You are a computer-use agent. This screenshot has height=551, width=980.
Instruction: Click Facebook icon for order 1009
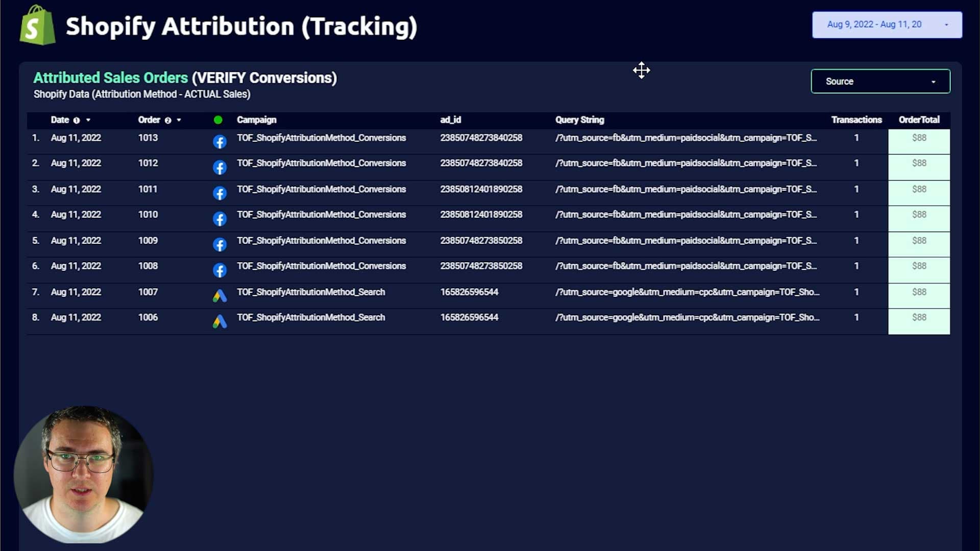(219, 245)
